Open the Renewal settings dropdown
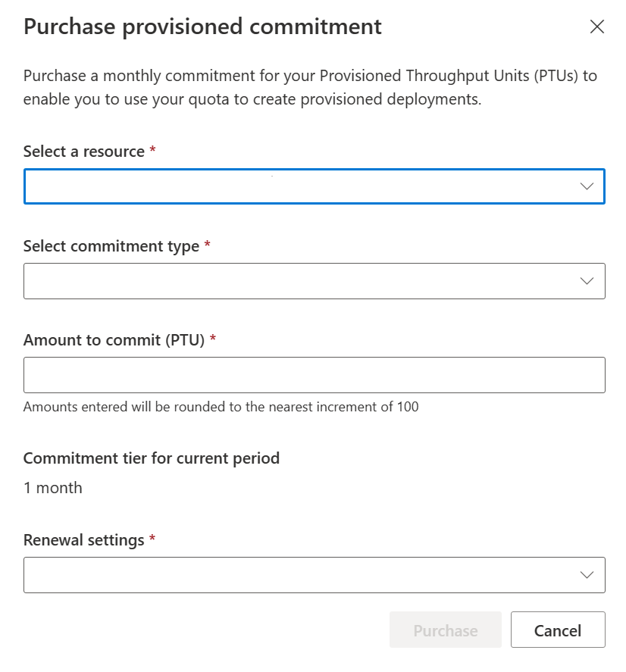Screen dimensions: 626x672 (315, 575)
